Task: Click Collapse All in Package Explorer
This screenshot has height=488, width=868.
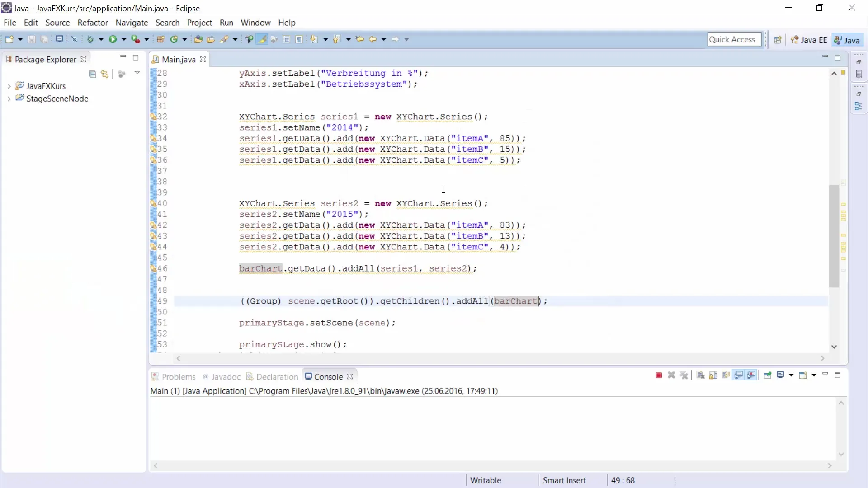Action: (x=92, y=74)
